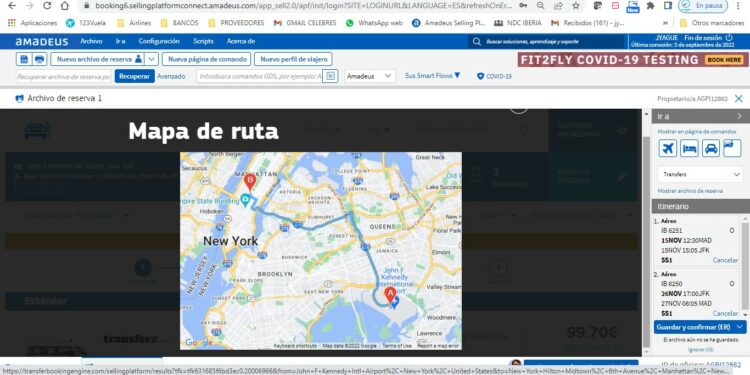
Task: Click map marker A at JFK airport
Action: click(x=390, y=295)
